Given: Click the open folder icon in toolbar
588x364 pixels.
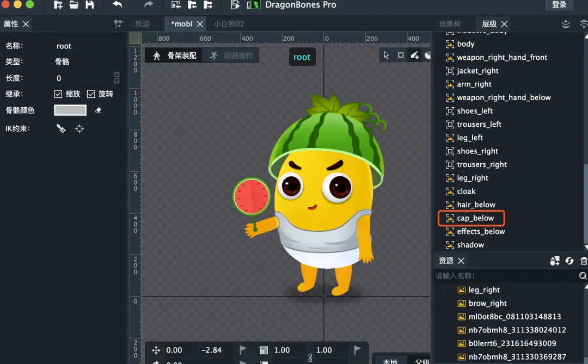Looking at the screenshot, I should (74, 5).
